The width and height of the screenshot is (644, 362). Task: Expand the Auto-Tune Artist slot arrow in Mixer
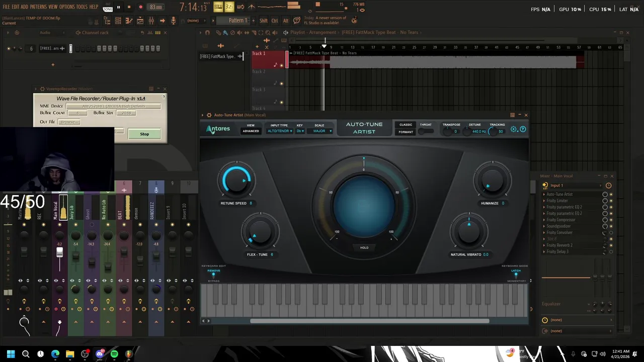pyautogui.click(x=544, y=195)
